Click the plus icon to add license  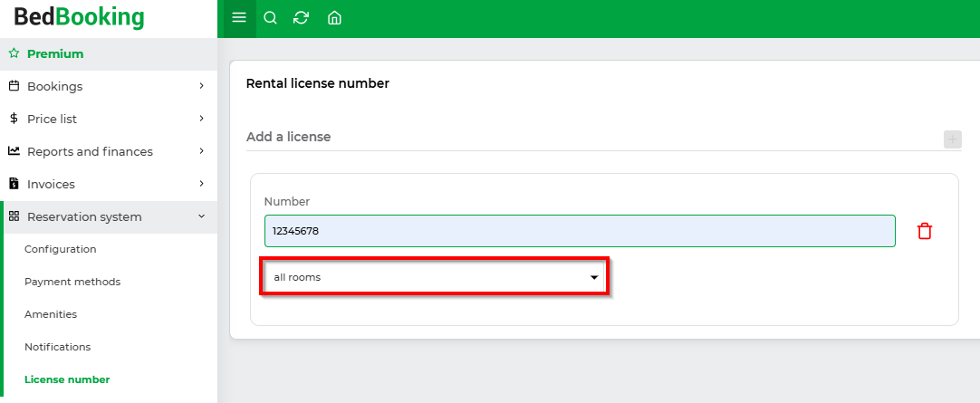tap(953, 139)
